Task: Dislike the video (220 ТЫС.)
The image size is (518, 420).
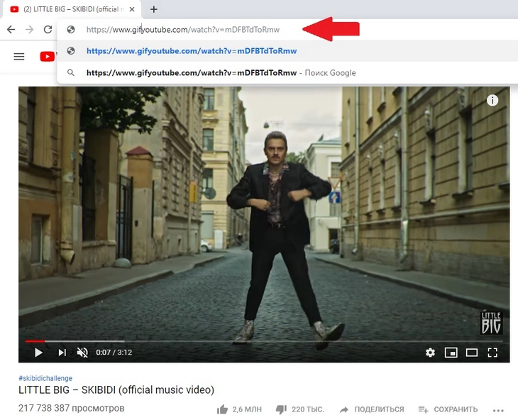Action: tap(300, 409)
